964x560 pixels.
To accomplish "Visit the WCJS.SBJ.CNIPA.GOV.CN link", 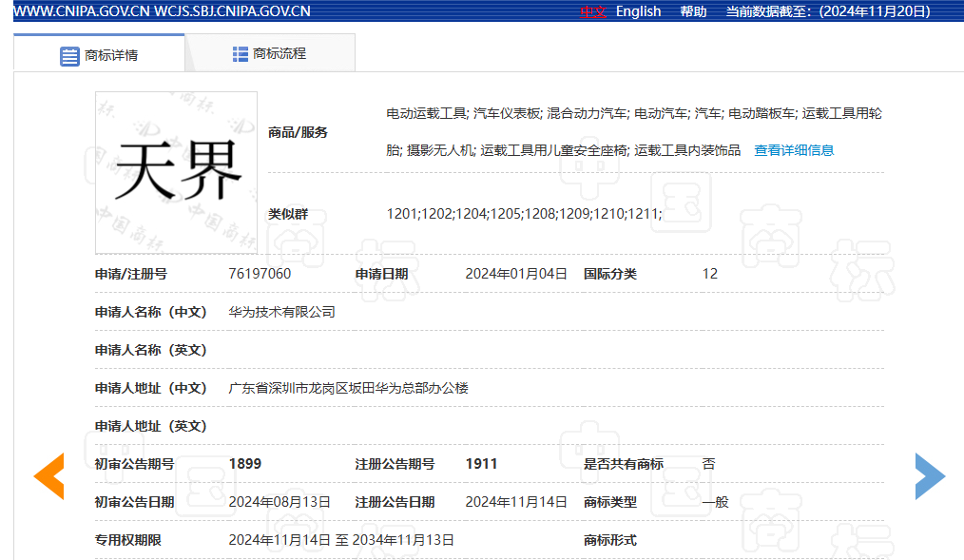I will coord(231,11).
